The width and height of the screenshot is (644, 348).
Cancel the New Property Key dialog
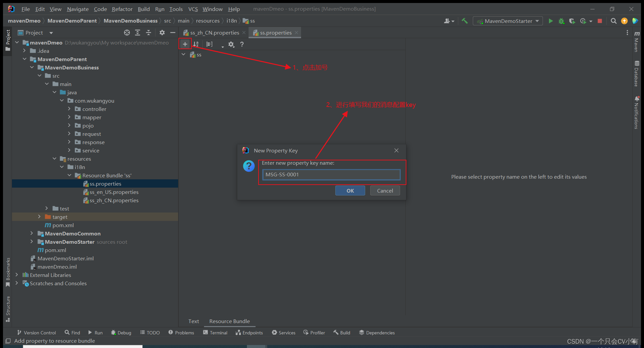(384, 190)
